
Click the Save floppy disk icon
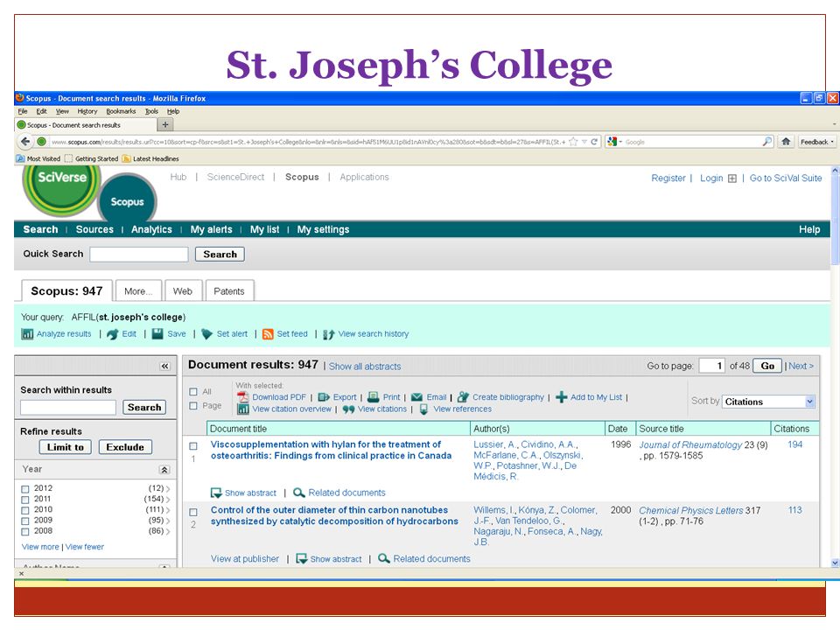click(x=157, y=333)
